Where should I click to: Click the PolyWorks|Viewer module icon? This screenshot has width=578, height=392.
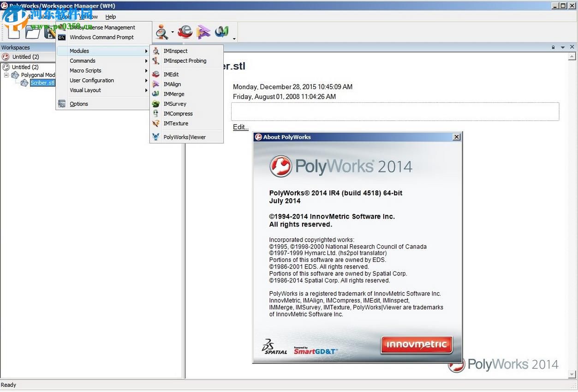[x=156, y=137]
